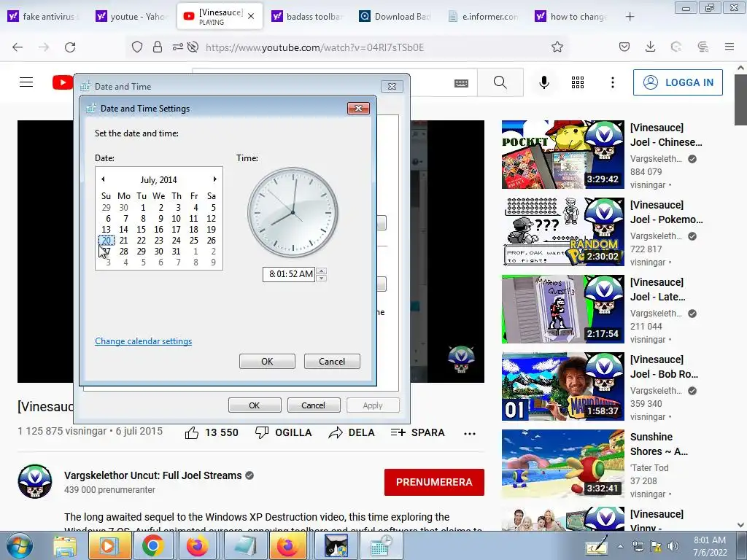Go to previous month in the calendar

click(103, 179)
